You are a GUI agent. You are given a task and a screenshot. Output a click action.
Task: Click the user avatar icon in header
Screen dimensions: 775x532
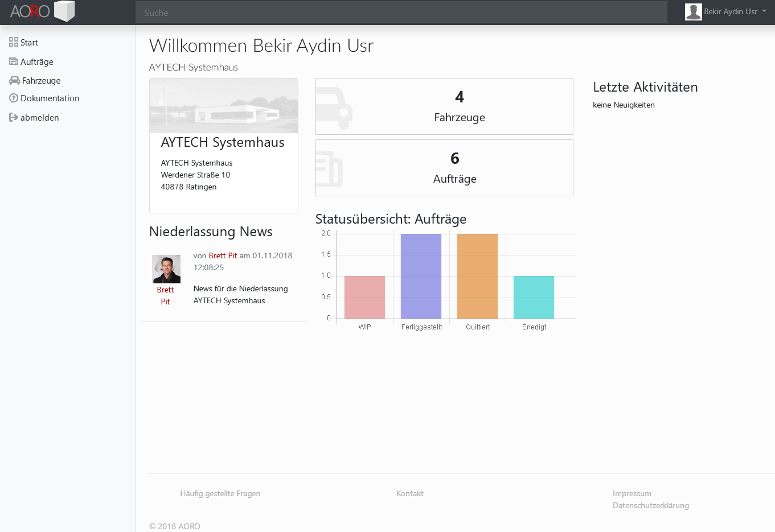click(693, 11)
